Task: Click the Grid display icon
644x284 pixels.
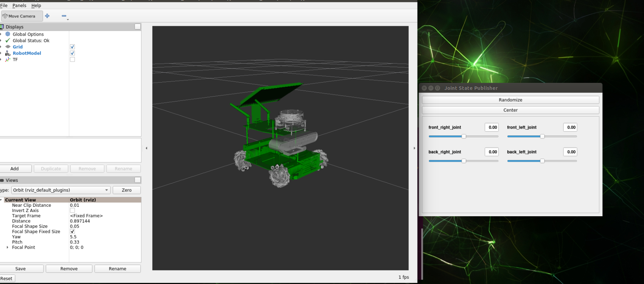Action: 8,47
